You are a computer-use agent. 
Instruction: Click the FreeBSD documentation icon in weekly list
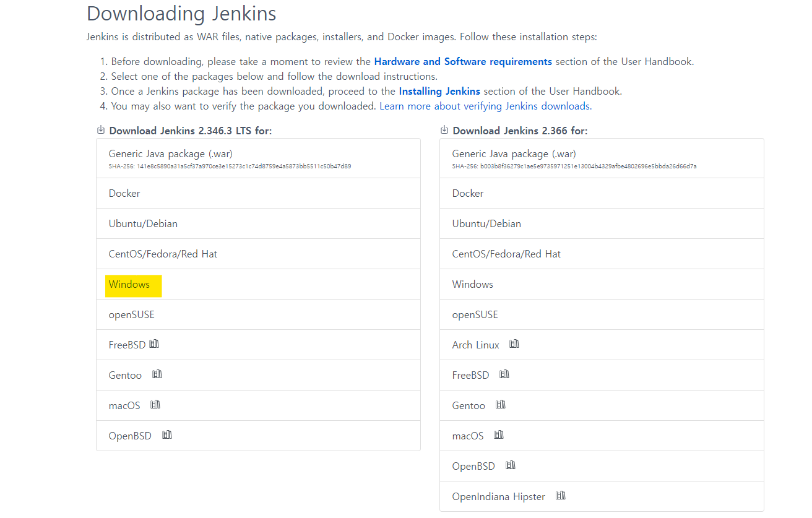504,374
